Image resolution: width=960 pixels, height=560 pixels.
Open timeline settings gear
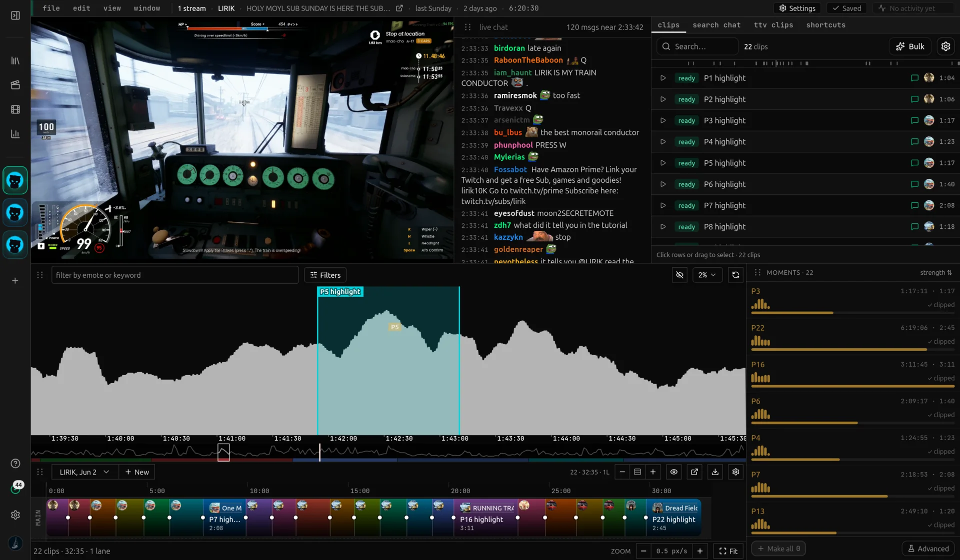735,472
